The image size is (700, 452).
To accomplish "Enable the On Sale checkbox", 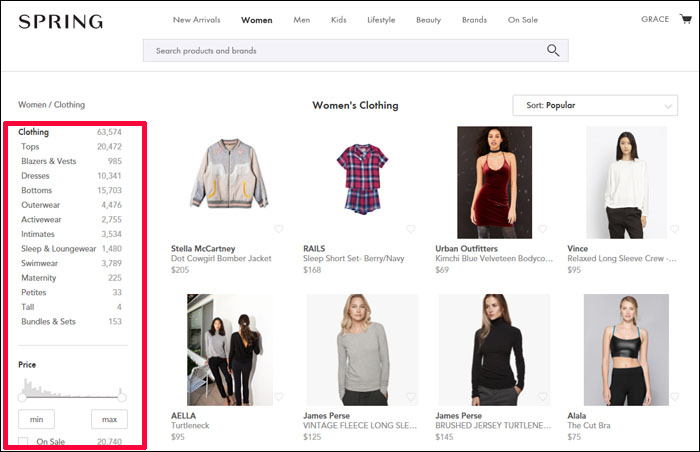I will pyautogui.click(x=23, y=442).
